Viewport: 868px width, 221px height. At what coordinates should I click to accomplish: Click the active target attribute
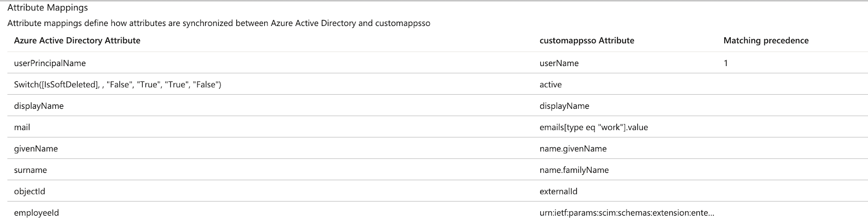(x=551, y=84)
